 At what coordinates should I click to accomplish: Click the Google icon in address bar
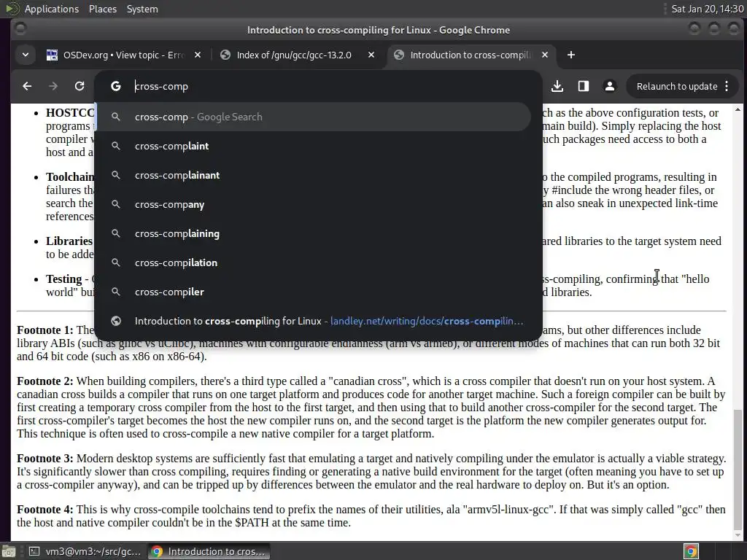[x=116, y=86]
